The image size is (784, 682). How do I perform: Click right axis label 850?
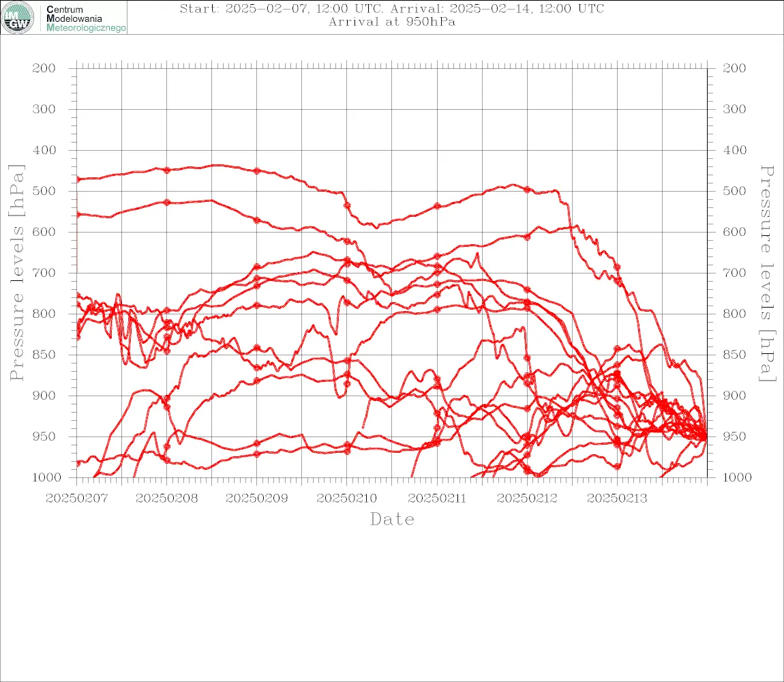click(734, 355)
